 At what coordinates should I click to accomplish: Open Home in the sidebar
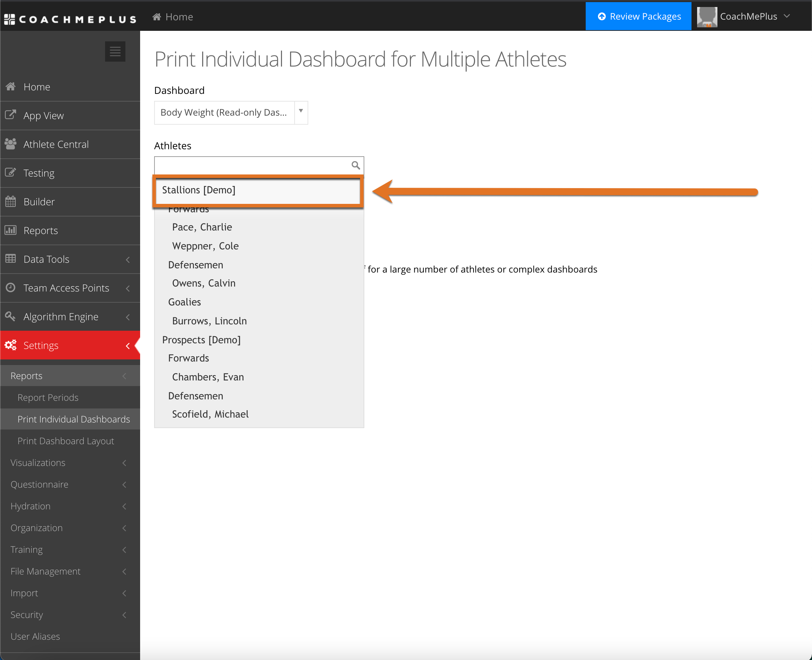70,87
